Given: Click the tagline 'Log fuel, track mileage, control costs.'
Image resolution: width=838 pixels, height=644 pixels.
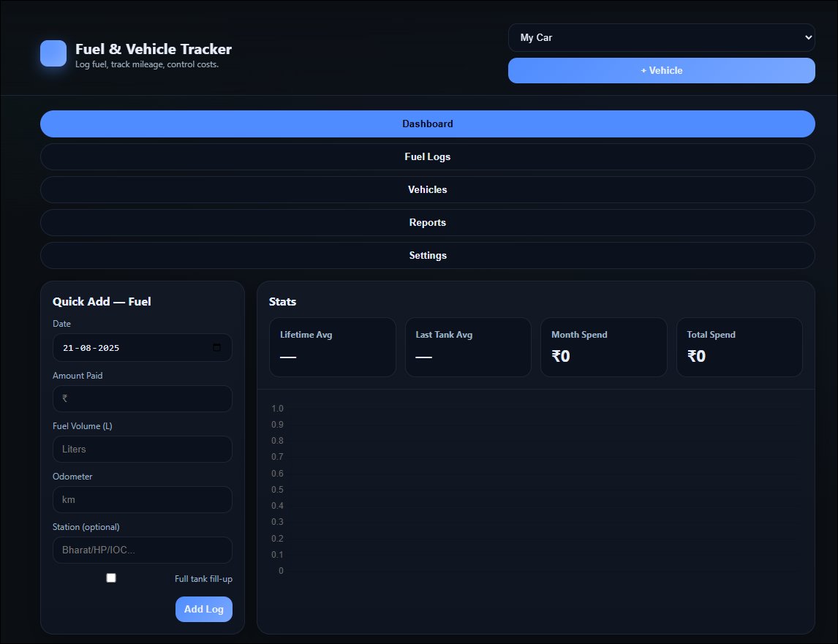Looking at the screenshot, I should pos(147,64).
